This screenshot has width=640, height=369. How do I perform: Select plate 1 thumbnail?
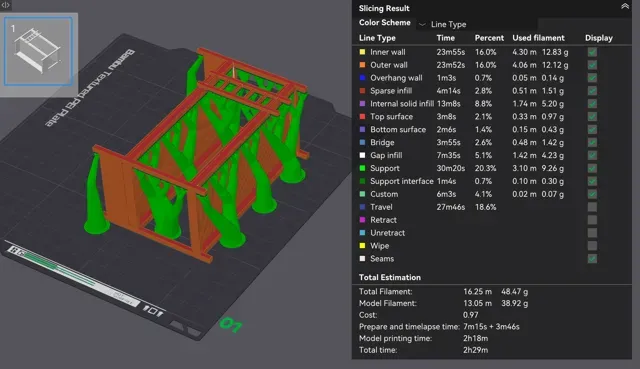click(x=38, y=51)
